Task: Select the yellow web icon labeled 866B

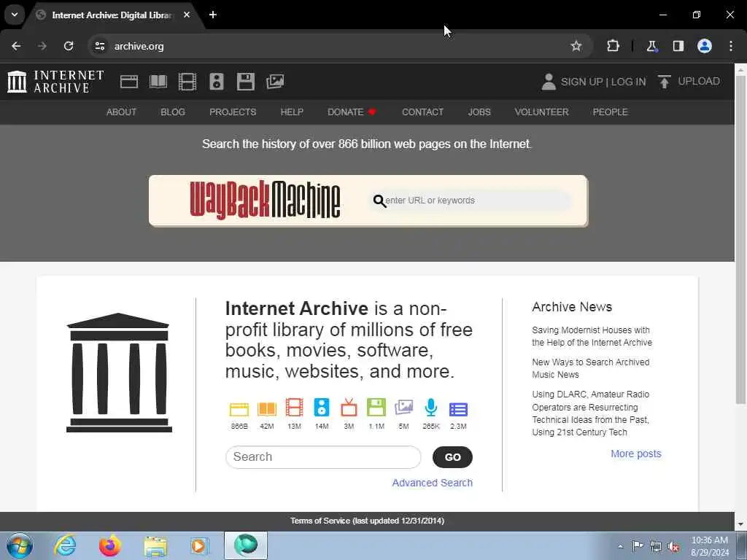Action: coord(239,409)
